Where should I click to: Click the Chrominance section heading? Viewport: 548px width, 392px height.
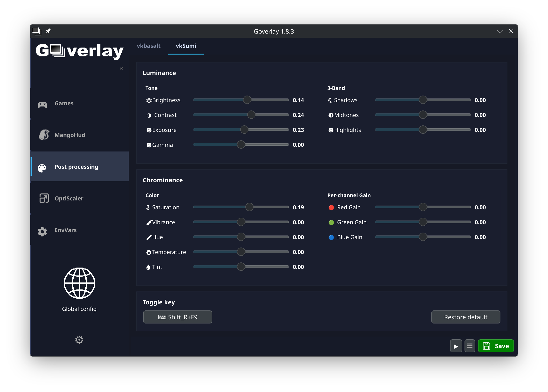click(x=163, y=180)
